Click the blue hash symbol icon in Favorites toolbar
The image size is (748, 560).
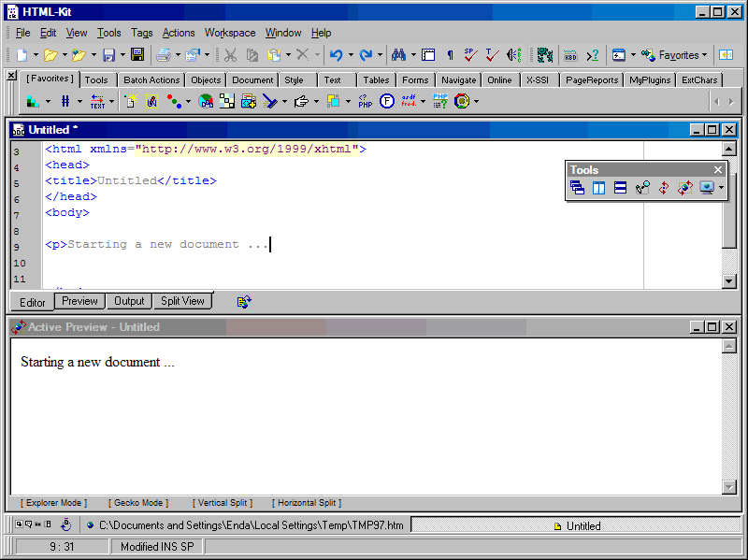[x=65, y=101]
